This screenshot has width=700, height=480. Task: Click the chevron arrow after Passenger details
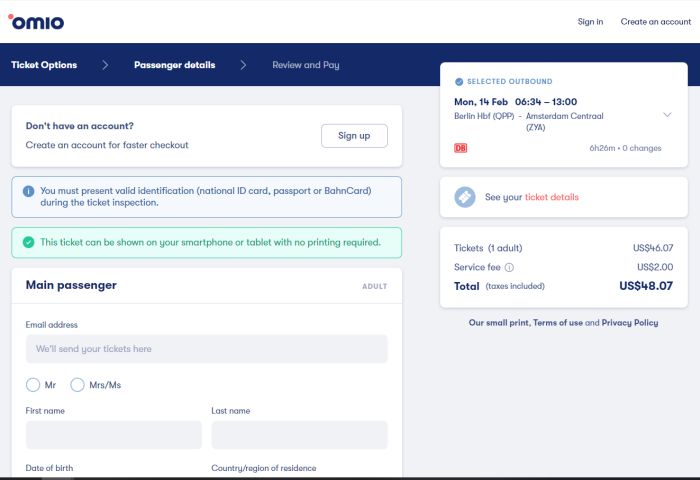243,65
